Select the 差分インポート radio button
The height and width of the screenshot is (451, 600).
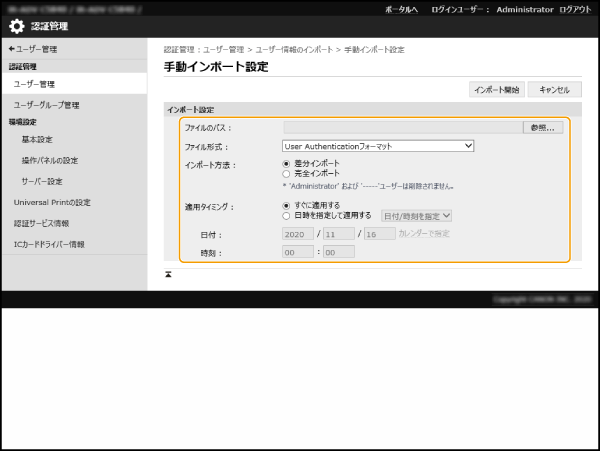coord(287,163)
